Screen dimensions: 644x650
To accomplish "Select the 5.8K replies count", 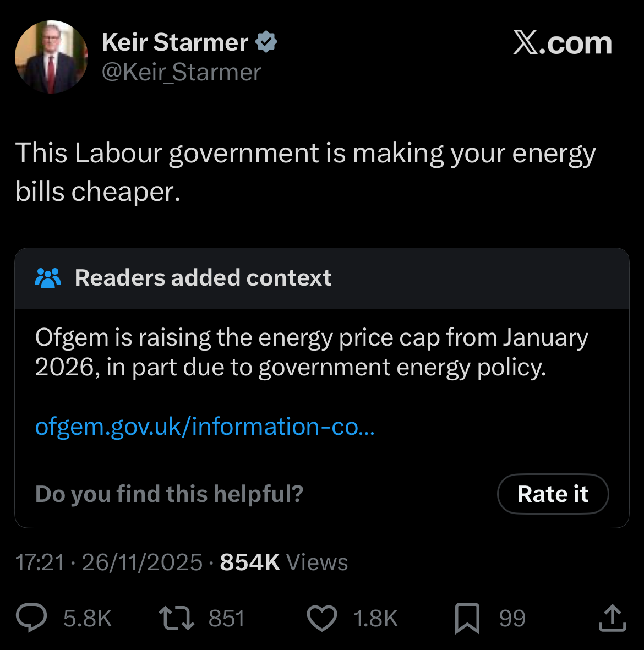I will coord(88,618).
